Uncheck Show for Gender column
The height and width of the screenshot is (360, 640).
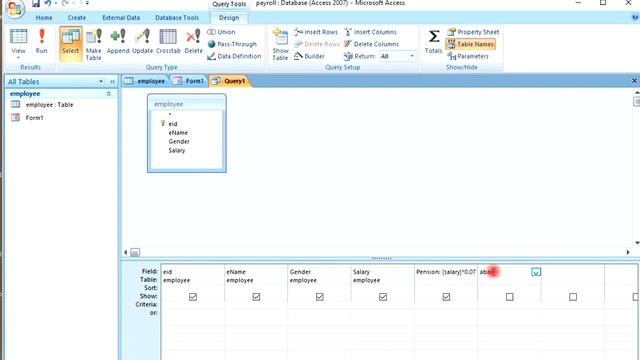click(320, 297)
